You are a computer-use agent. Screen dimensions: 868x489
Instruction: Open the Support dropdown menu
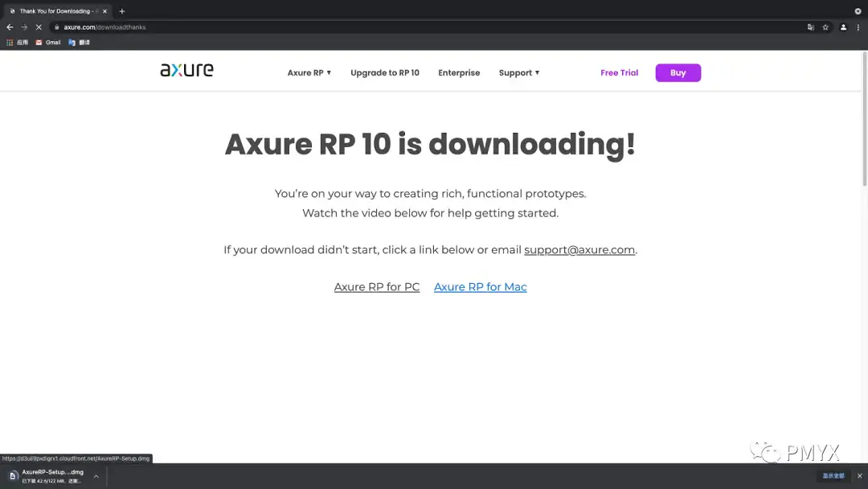tap(518, 72)
